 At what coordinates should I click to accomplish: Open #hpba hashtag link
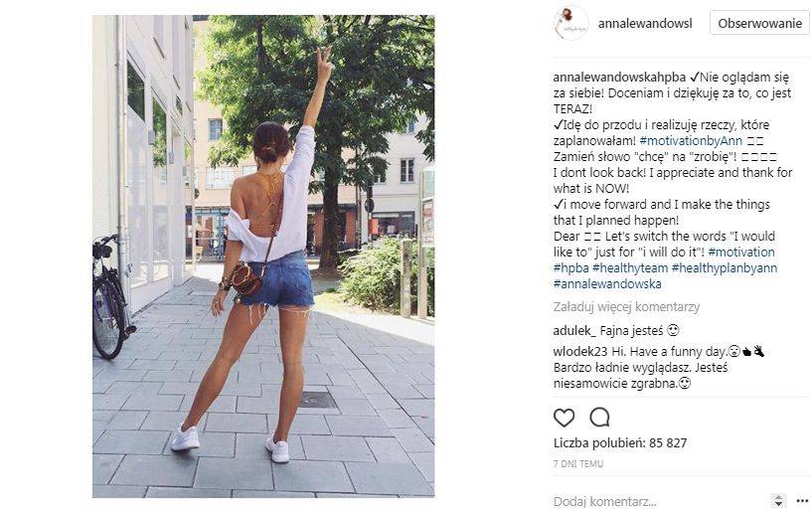[x=570, y=268]
